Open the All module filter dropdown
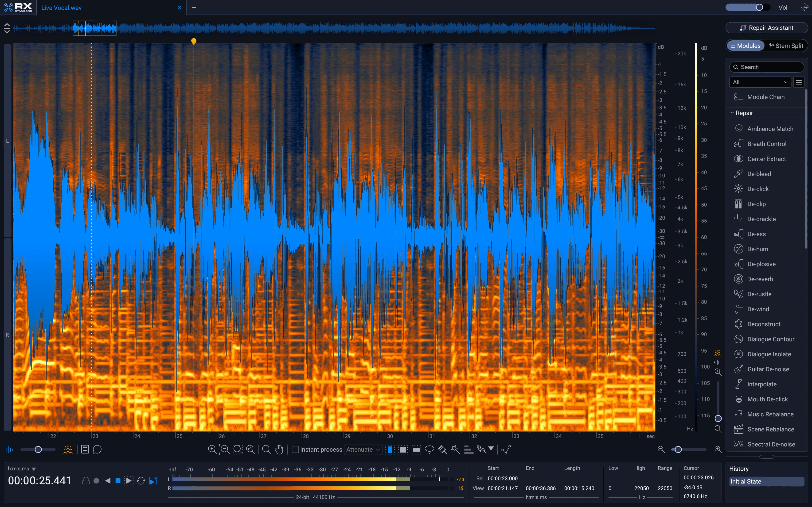812x507 pixels. [759, 82]
